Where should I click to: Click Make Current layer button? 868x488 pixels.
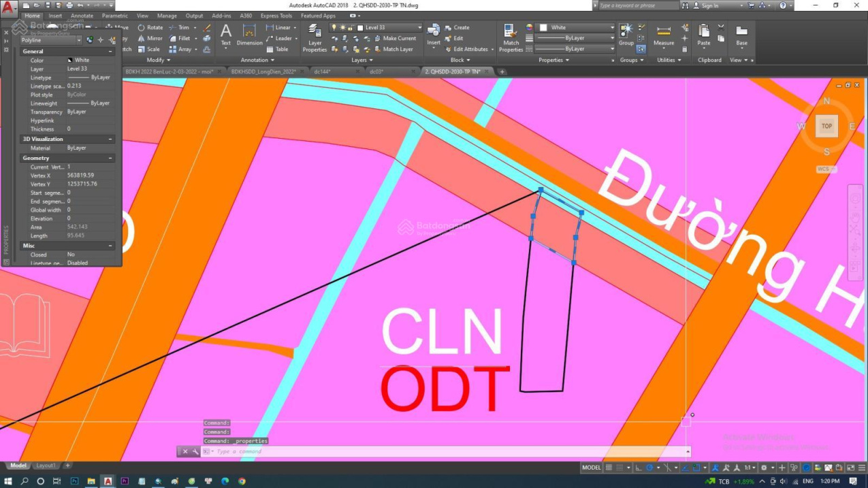click(x=394, y=39)
